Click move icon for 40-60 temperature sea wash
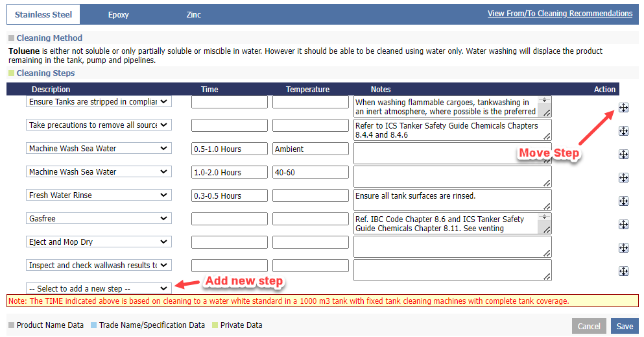Screen dimensions: 644x337 [623, 178]
